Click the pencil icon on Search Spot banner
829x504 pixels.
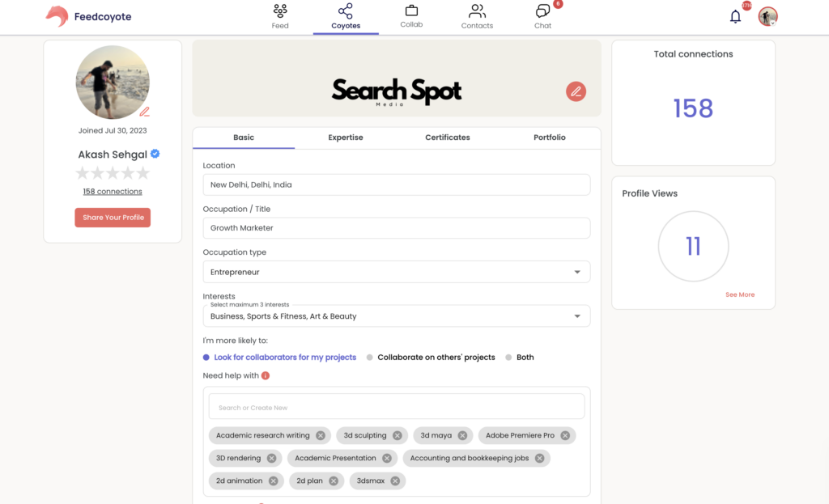(576, 91)
